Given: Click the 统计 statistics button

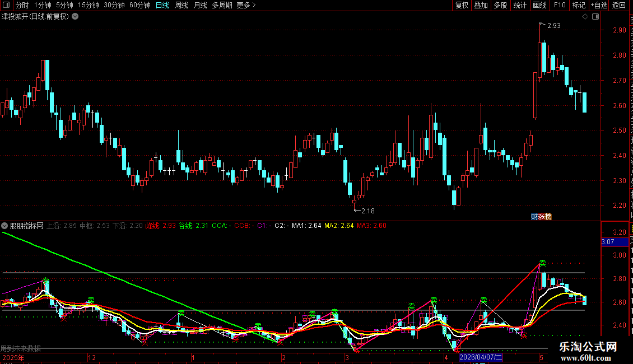Looking at the screenshot, I should pos(520,5).
